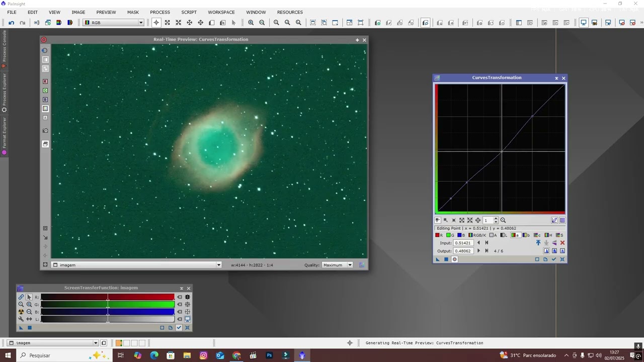Adjust the STF red channel midtones slider
The image size is (644, 362).
point(108,297)
